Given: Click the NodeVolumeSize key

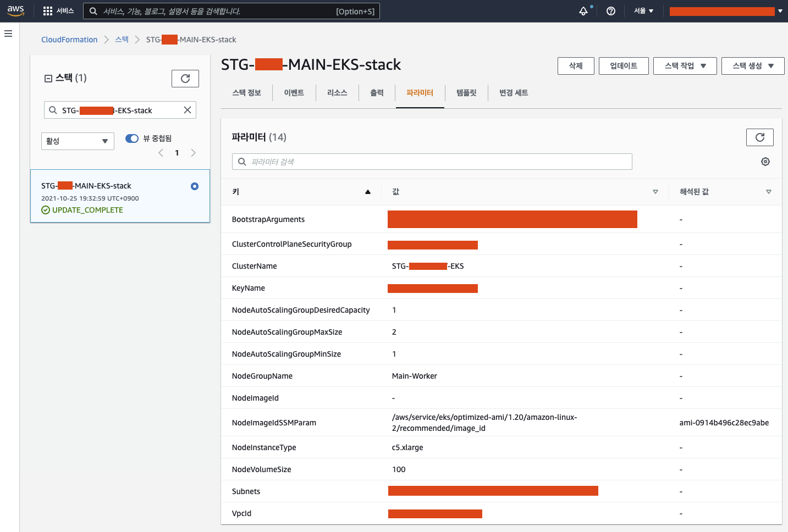Looking at the screenshot, I should (262, 469).
